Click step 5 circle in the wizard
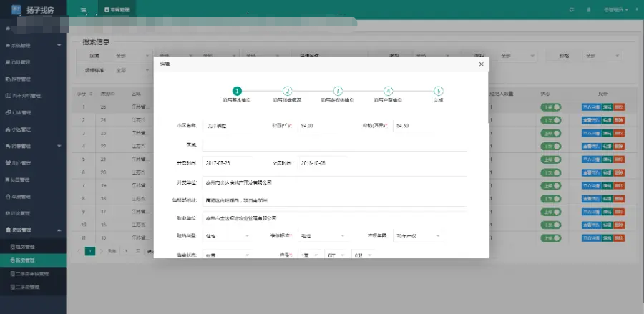Image resolution: width=644 pixels, height=314 pixels. (x=438, y=91)
